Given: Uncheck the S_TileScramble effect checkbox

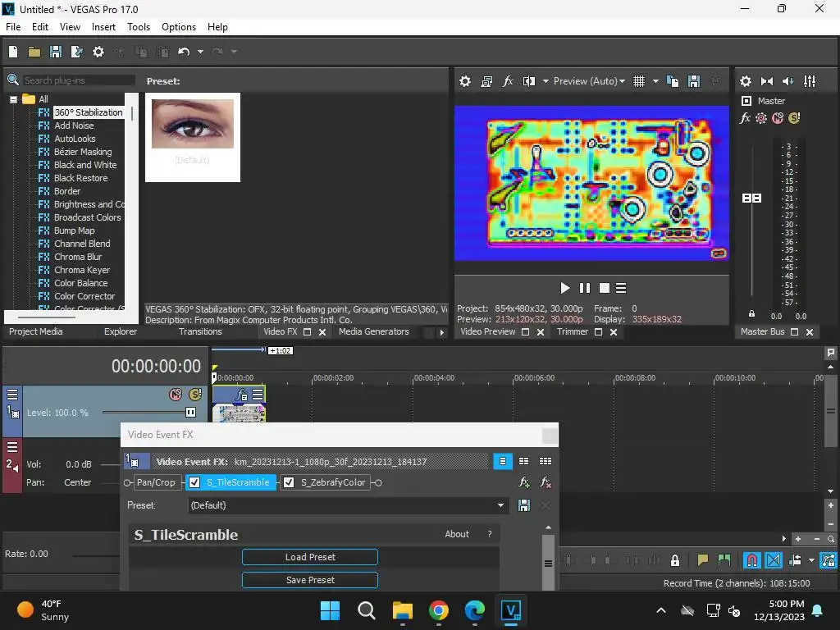Looking at the screenshot, I should (194, 482).
